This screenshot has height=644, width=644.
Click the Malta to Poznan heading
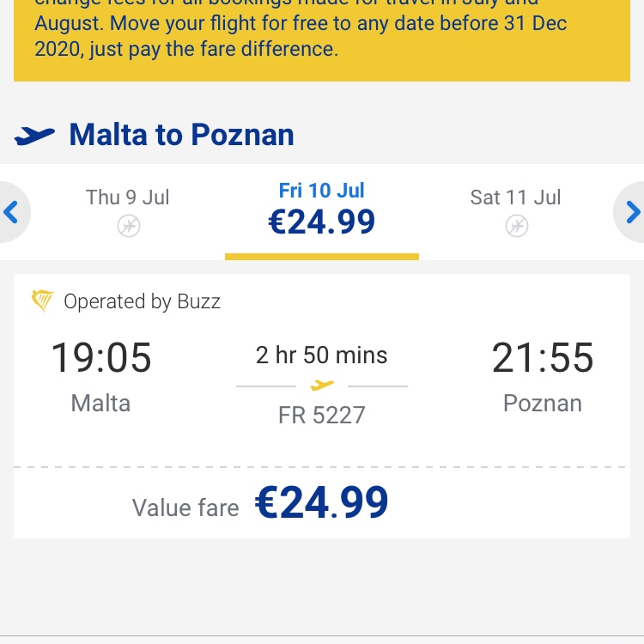click(x=181, y=135)
